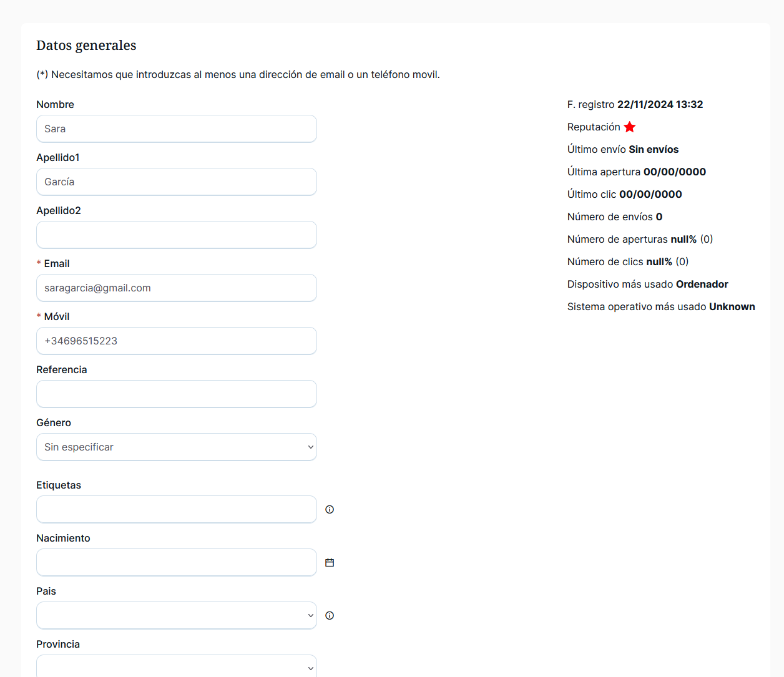The height and width of the screenshot is (677, 784).
Task: Click the info icon beside Pais dropdown
Action: pos(330,616)
